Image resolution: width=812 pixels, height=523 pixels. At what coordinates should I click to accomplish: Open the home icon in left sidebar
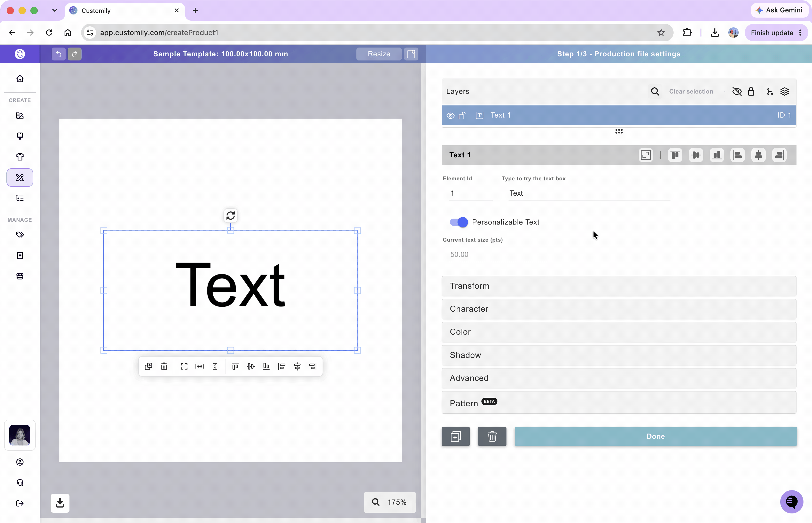pos(20,79)
